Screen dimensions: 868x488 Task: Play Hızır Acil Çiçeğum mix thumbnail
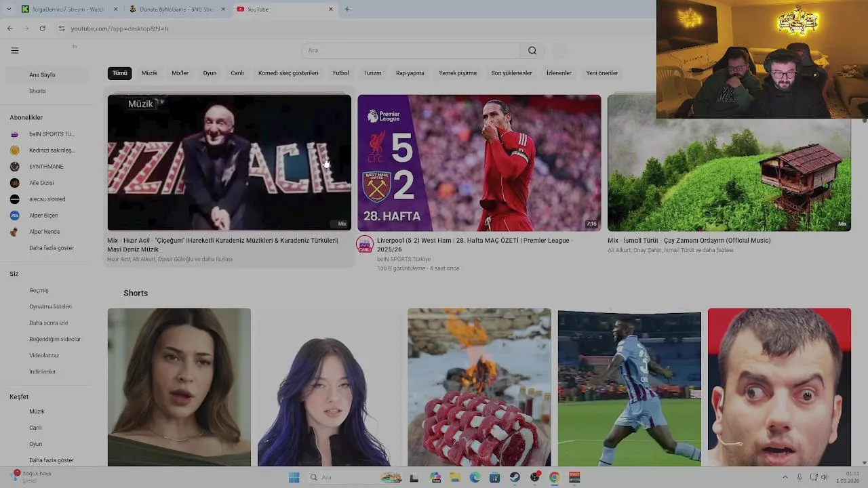229,163
